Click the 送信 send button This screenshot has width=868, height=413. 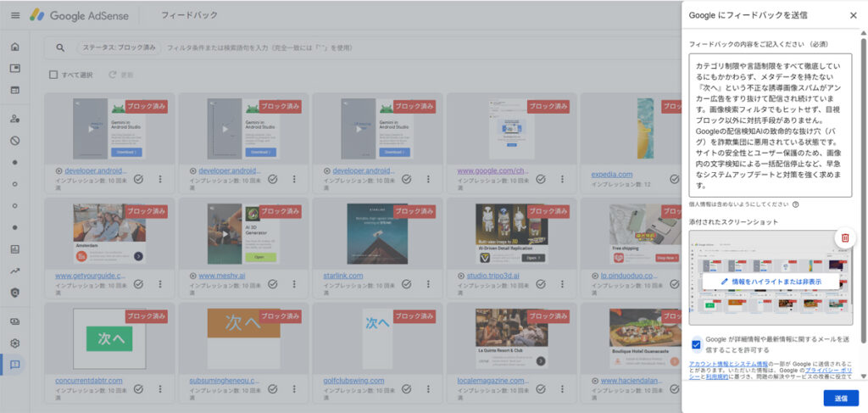tap(840, 398)
